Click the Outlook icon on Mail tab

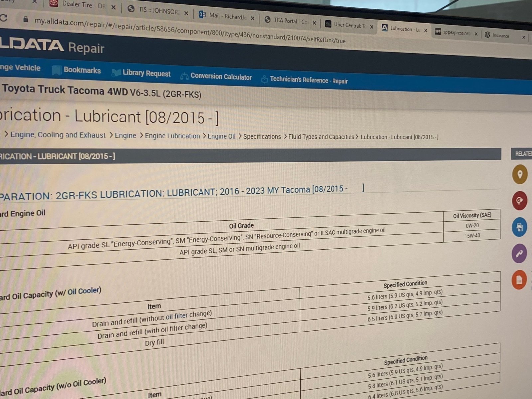click(x=202, y=14)
